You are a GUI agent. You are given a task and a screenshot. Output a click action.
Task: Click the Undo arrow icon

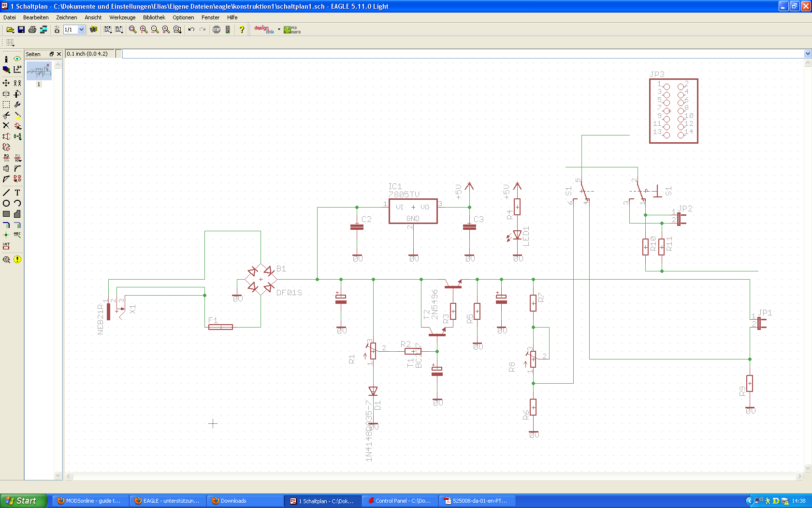coord(191,30)
